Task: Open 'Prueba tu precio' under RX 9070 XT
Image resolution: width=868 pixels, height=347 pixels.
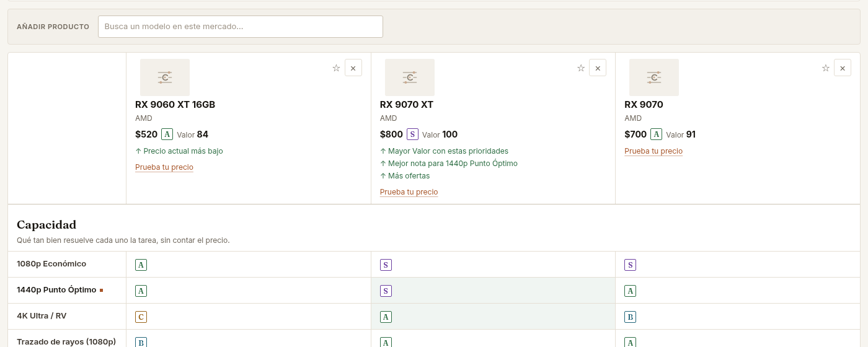Action: (409, 192)
